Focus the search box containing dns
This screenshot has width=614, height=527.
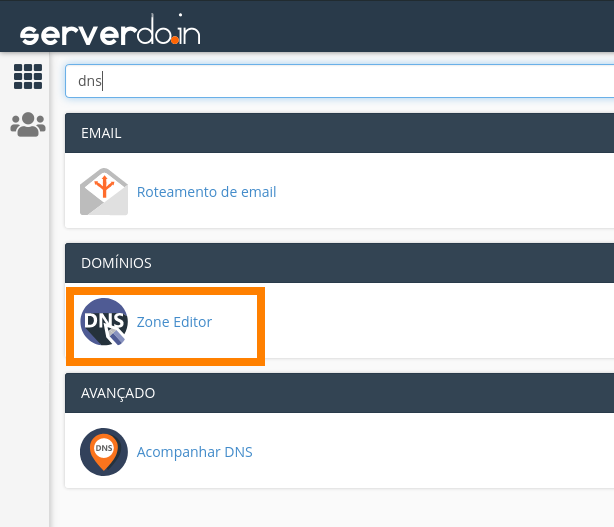340,81
